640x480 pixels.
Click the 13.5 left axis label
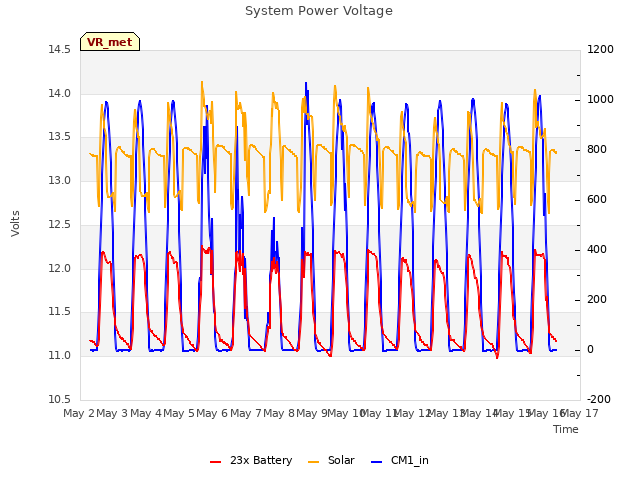coord(59,137)
